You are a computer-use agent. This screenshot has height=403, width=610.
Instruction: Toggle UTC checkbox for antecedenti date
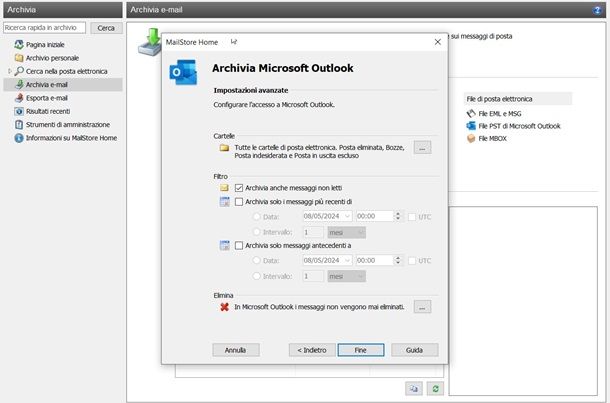(x=412, y=261)
